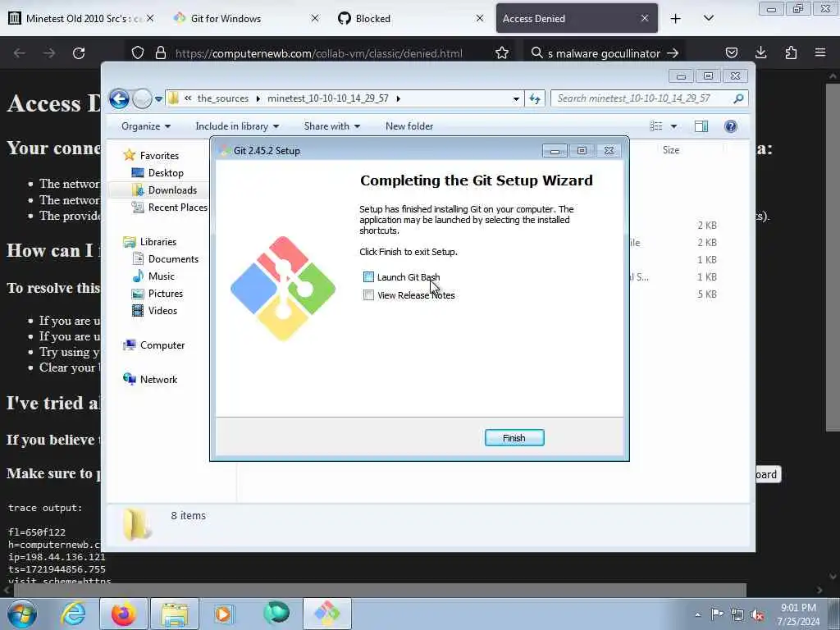Click Firefox tracking protection shield icon
The width and height of the screenshot is (840, 630).
138,53
